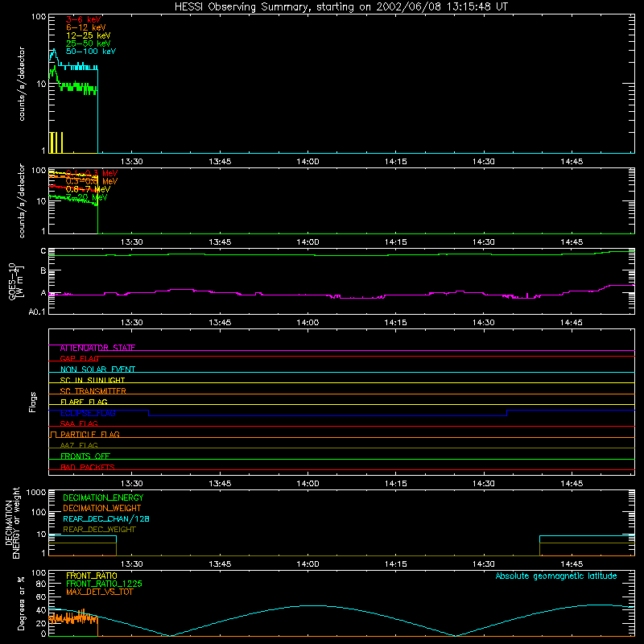
Task: Select the 3-6 keV legend label
Action: (x=84, y=19)
